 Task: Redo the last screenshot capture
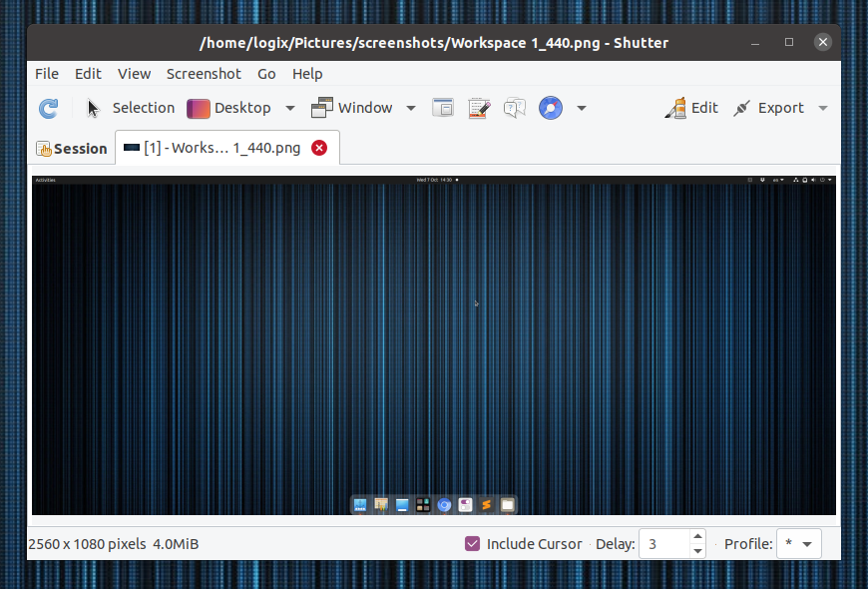point(48,108)
